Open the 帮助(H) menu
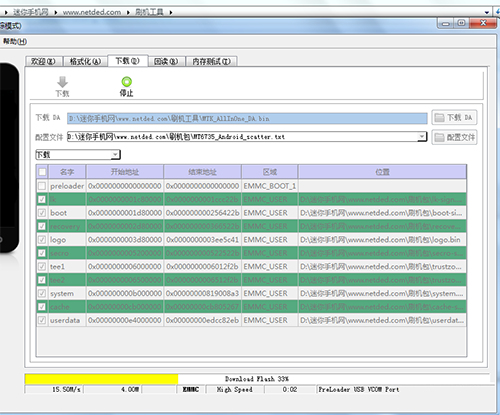The height and width of the screenshot is (415, 500). [x=15, y=41]
